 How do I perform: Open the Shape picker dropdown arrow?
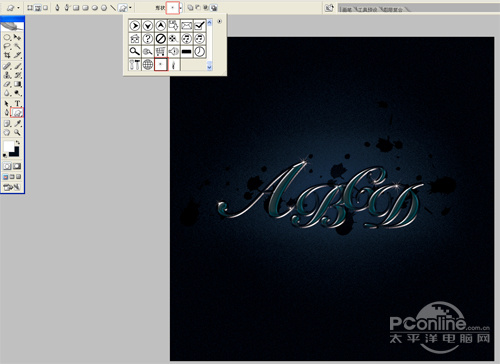click(181, 7)
